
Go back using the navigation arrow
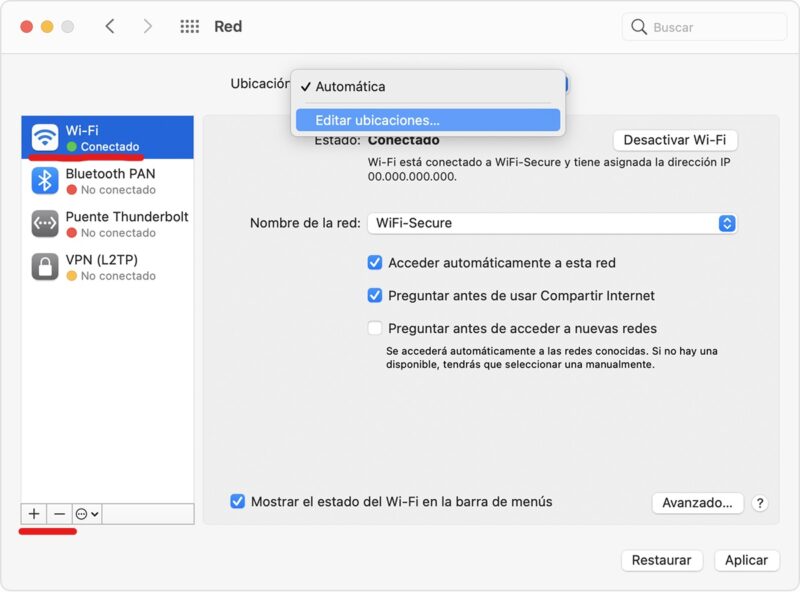[x=112, y=26]
